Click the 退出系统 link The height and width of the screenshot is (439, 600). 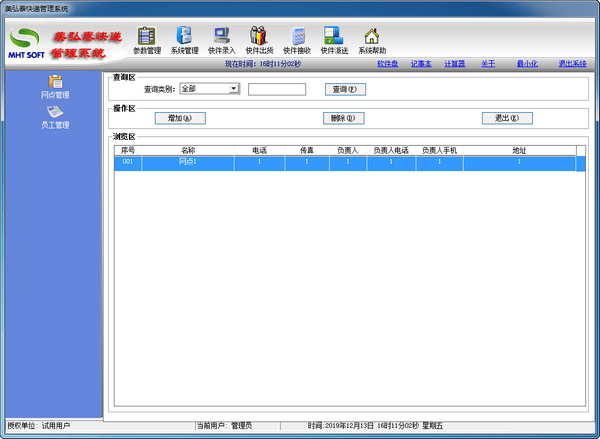pyautogui.click(x=573, y=63)
